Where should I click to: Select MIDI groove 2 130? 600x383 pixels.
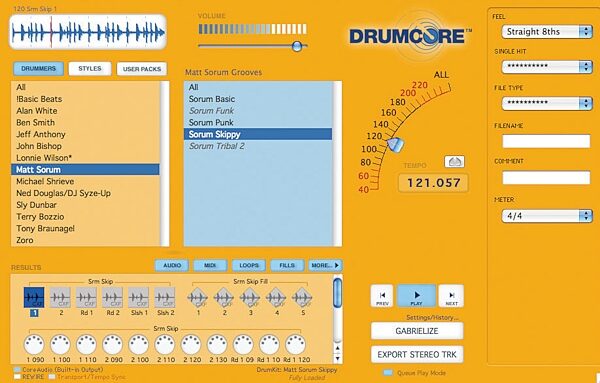pyautogui.click(x=217, y=344)
